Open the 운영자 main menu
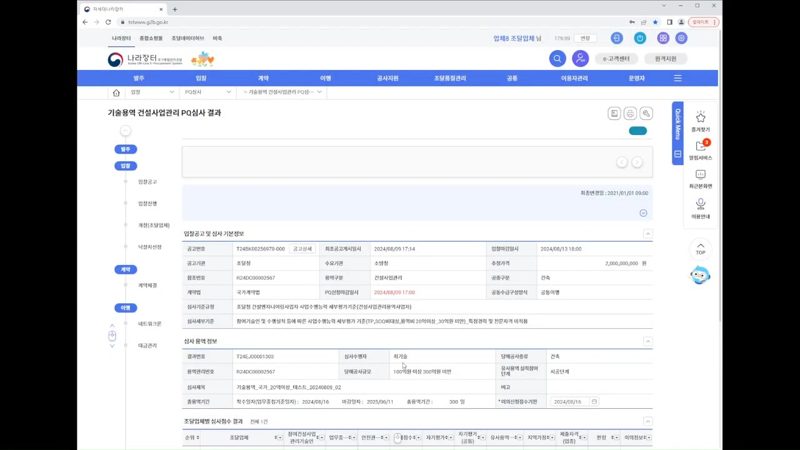 [637, 79]
